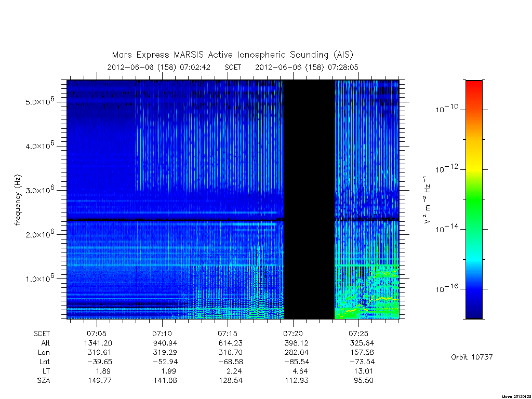
Task: Click the "SZA" row label
Action: click(44, 381)
